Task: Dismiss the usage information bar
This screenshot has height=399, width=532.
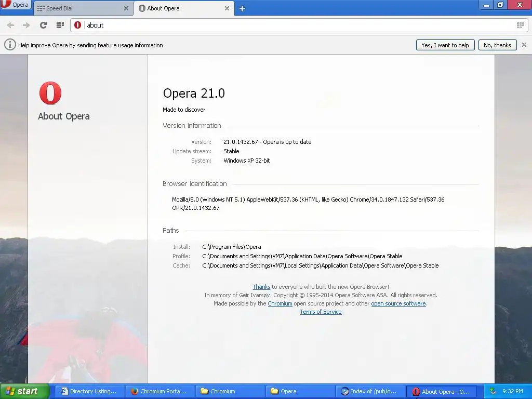Action: [524, 45]
